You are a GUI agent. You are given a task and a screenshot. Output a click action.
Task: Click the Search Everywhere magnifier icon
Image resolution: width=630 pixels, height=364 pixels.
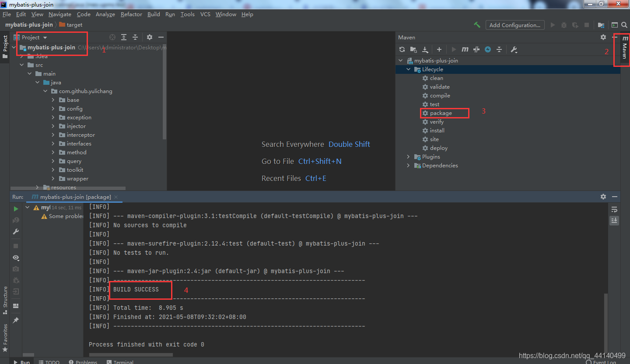pyautogui.click(x=625, y=25)
